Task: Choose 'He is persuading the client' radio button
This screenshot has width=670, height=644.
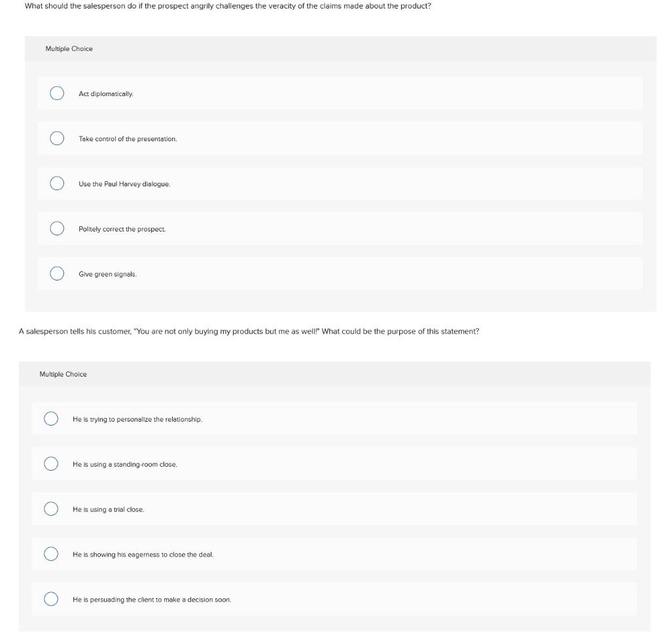Action: pyautogui.click(x=51, y=600)
